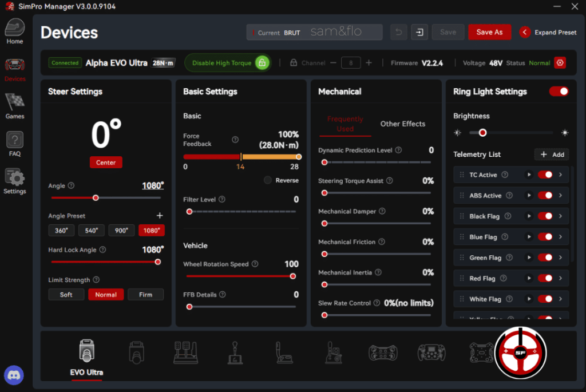This screenshot has width=586, height=392.
Task: Adjust the Brightness slider handle
Action: point(482,133)
